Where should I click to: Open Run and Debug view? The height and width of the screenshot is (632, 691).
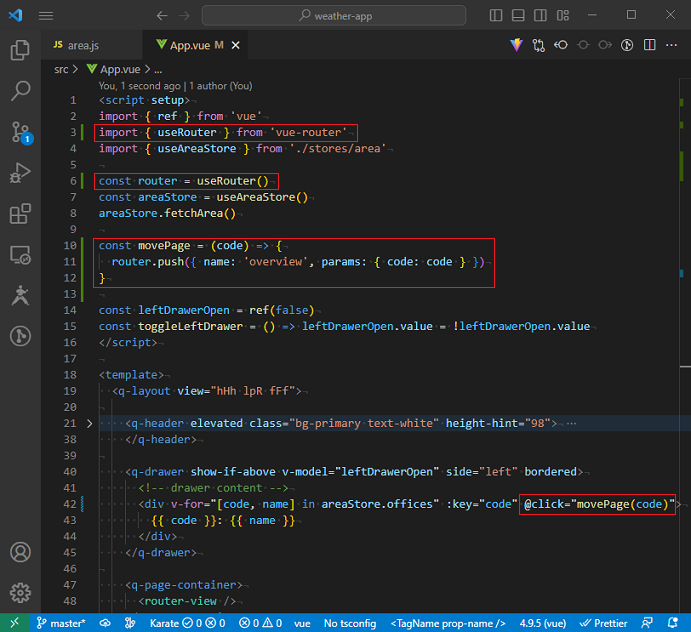point(20,173)
